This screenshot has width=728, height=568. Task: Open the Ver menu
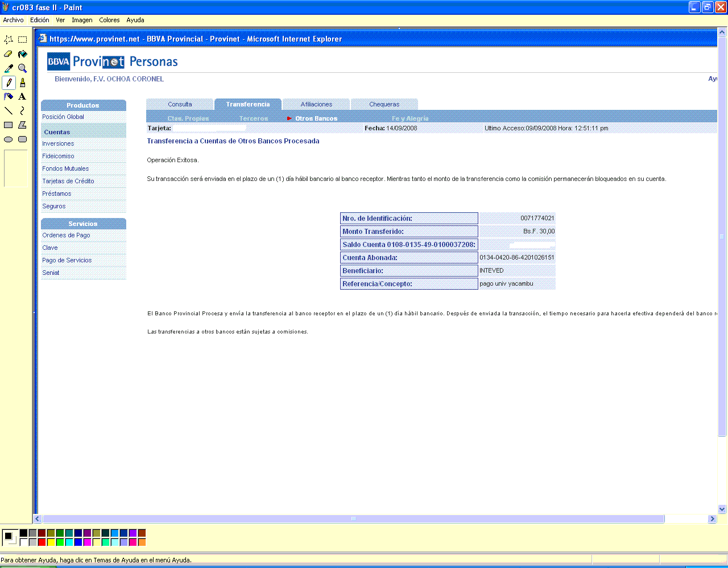(x=60, y=20)
